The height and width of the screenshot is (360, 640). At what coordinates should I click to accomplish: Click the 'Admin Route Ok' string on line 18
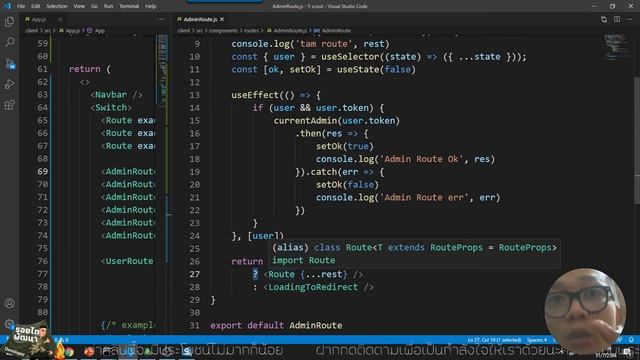[x=422, y=159]
